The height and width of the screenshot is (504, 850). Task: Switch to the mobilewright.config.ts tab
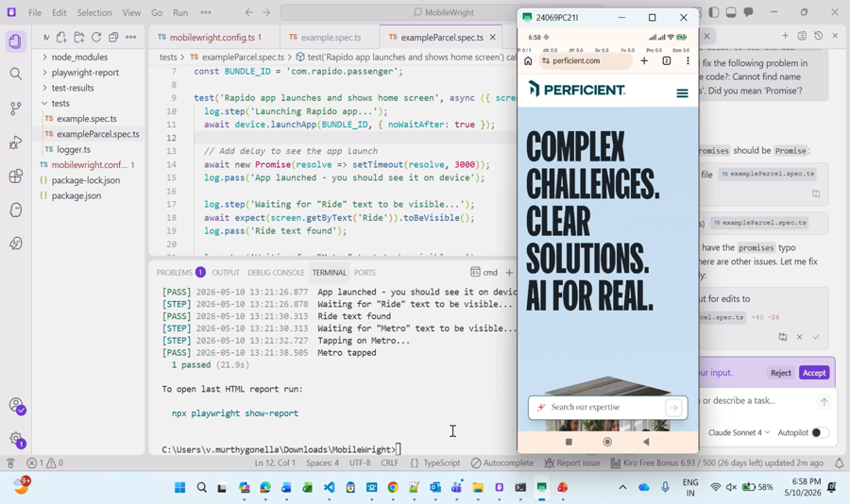(215, 37)
